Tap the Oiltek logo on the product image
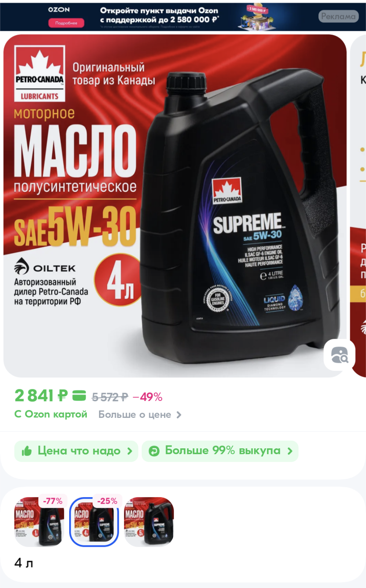 45,266
